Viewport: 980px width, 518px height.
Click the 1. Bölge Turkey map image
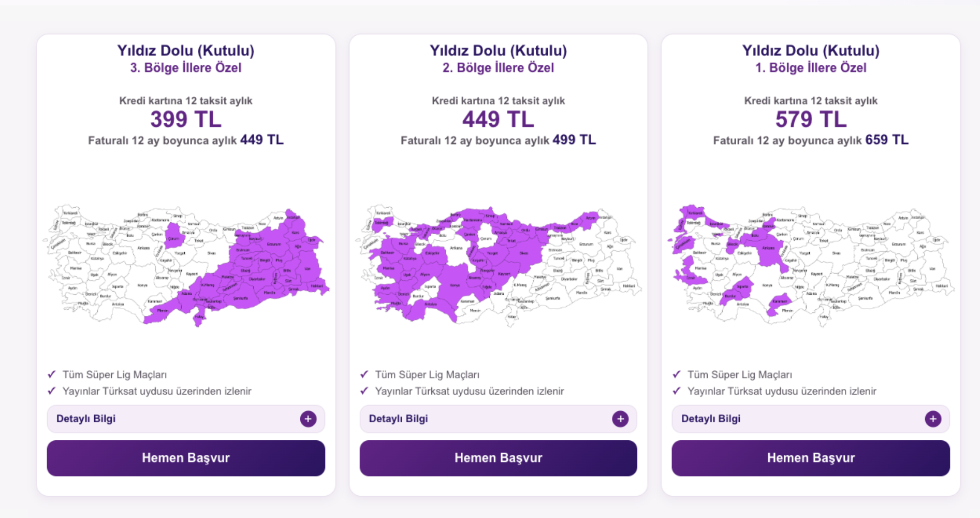tap(811, 266)
